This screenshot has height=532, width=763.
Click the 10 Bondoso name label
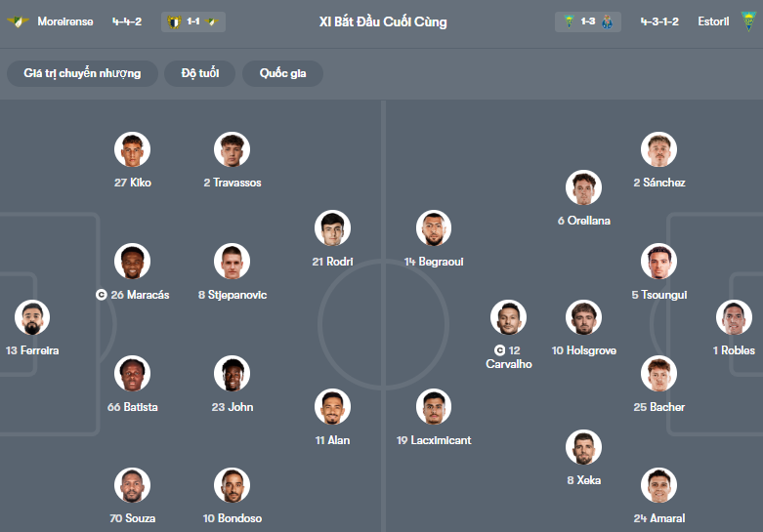[x=232, y=518]
